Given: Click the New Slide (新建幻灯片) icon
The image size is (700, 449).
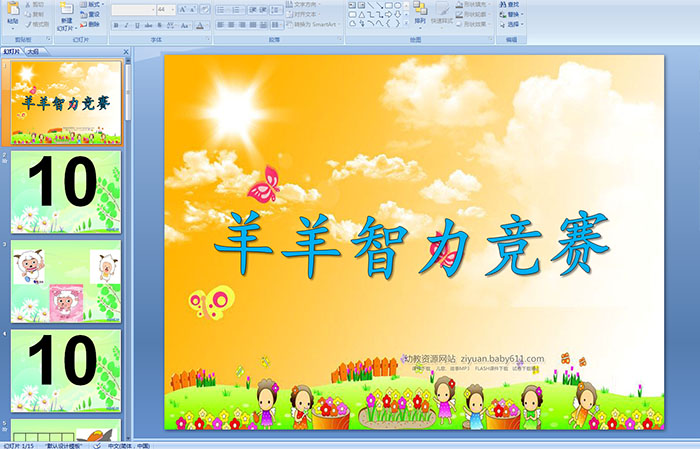Looking at the screenshot, I should pyautogui.click(x=66, y=13).
